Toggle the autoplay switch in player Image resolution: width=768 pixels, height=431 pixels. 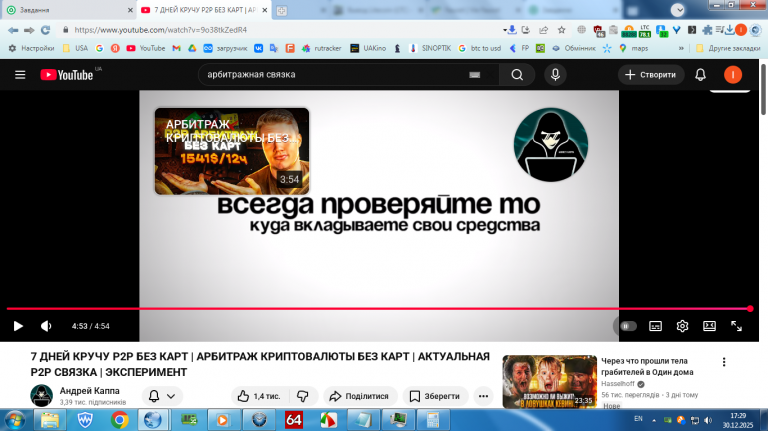pyautogui.click(x=628, y=326)
